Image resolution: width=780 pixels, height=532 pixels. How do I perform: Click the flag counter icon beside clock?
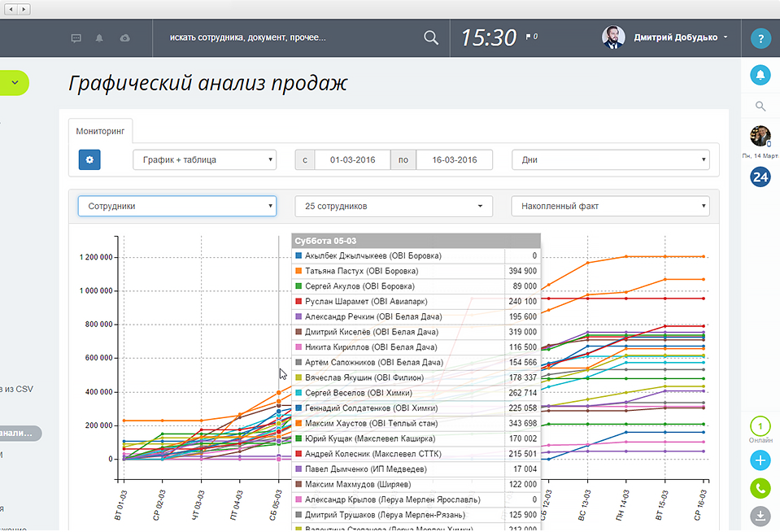(x=532, y=37)
